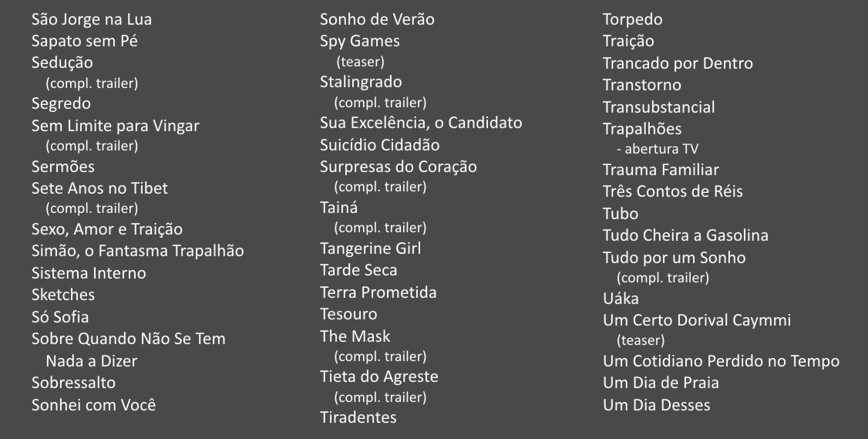Click the teaser under Spy Games
Image resolution: width=868 pixels, height=439 pixels.
[360, 62]
